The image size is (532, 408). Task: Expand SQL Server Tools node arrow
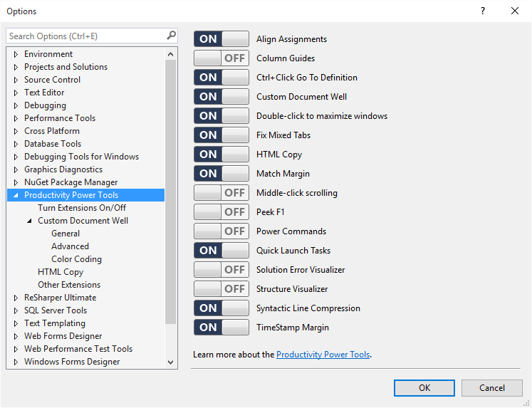coord(16,310)
